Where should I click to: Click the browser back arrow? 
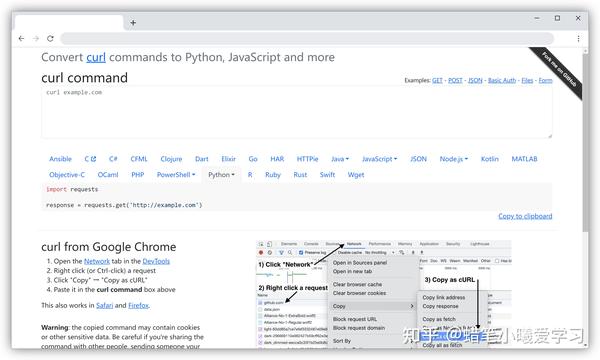pyautogui.click(x=21, y=38)
